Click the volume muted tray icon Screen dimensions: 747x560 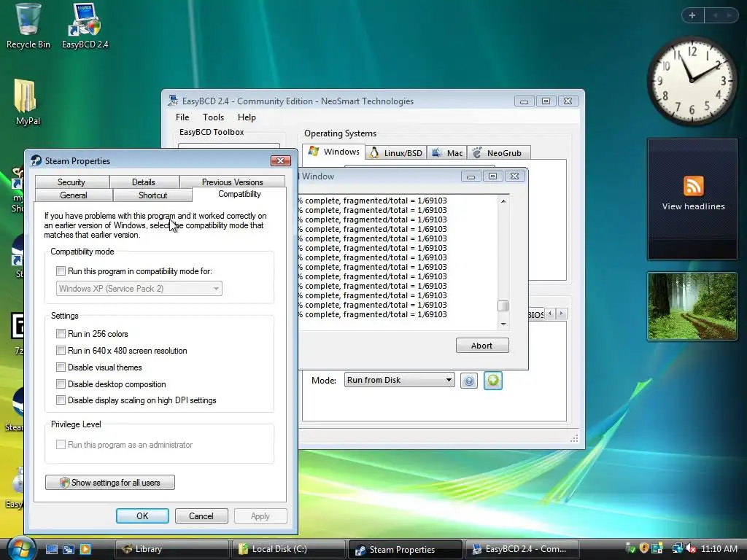(x=690, y=548)
